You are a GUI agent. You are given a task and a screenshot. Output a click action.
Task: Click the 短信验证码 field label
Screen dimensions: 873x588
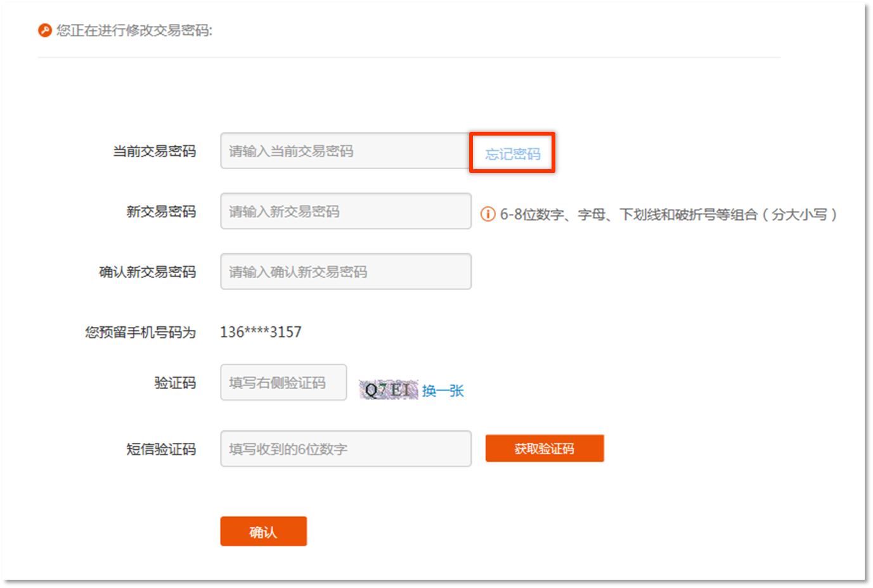pyautogui.click(x=161, y=449)
